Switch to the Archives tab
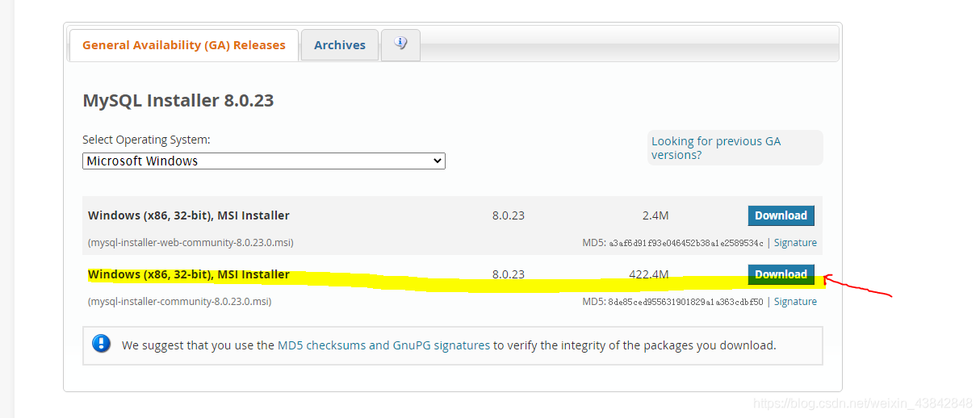Image resolution: width=980 pixels, height=418 pixels. tap(340, 45)
